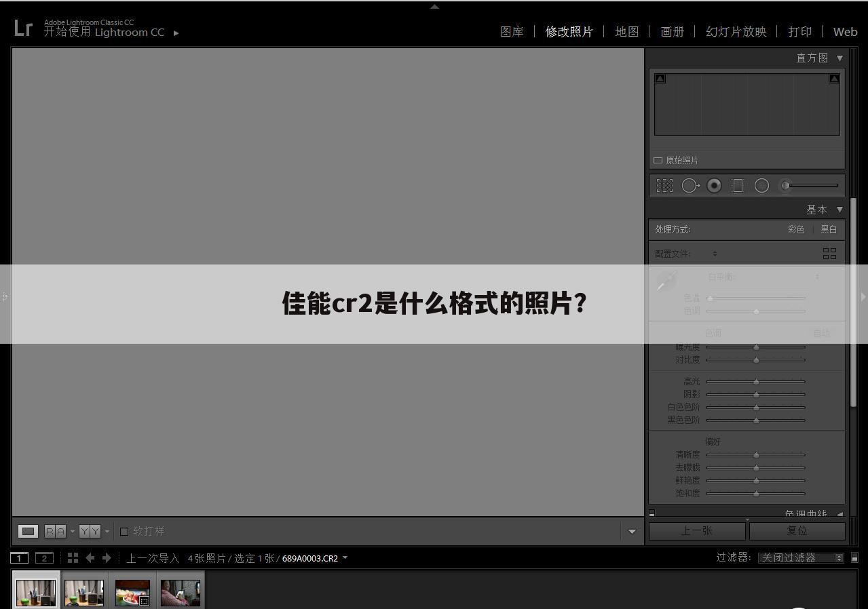Go back with the left arrow
This screenshot has width=868, height=609.
(90, 557)
